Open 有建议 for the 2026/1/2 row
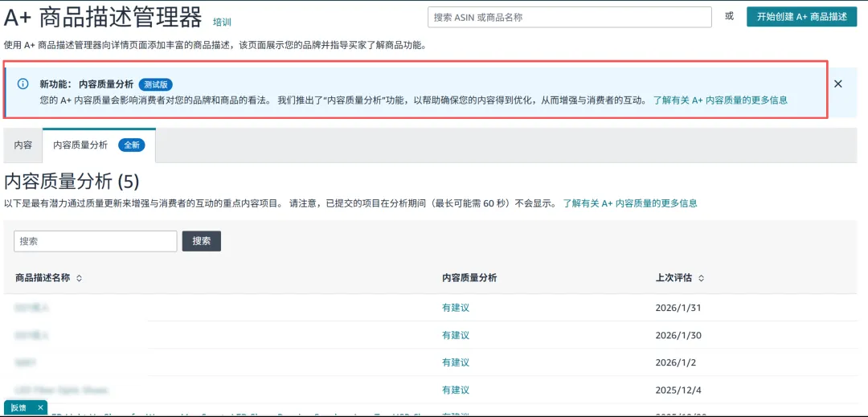Viewport: 868px width, 417px height. coord(455,362)
